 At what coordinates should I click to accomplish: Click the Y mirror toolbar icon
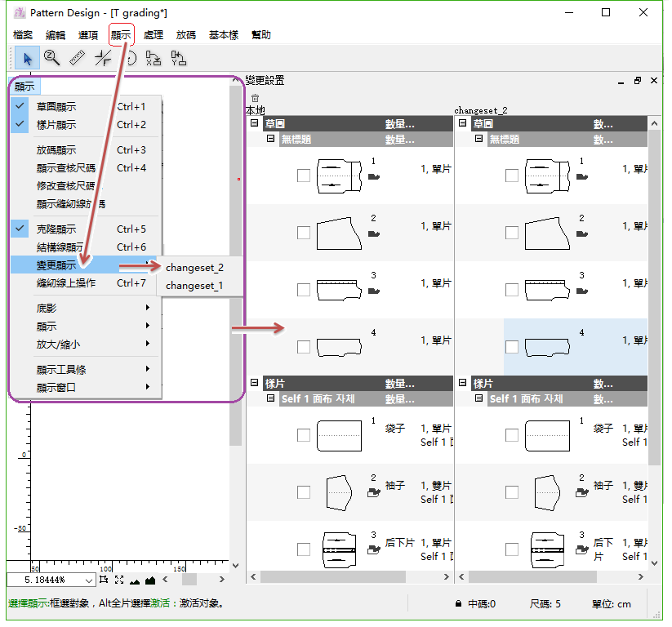pos(178,58)
